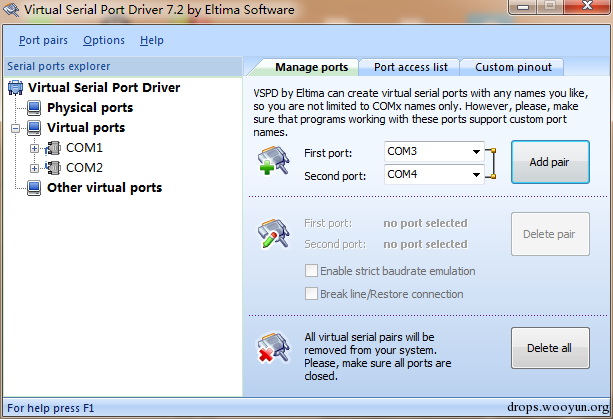Screen dimensions: 613x419
Task: Click the Virtual Serial Port Driver root icon
Action: [15, 87]
